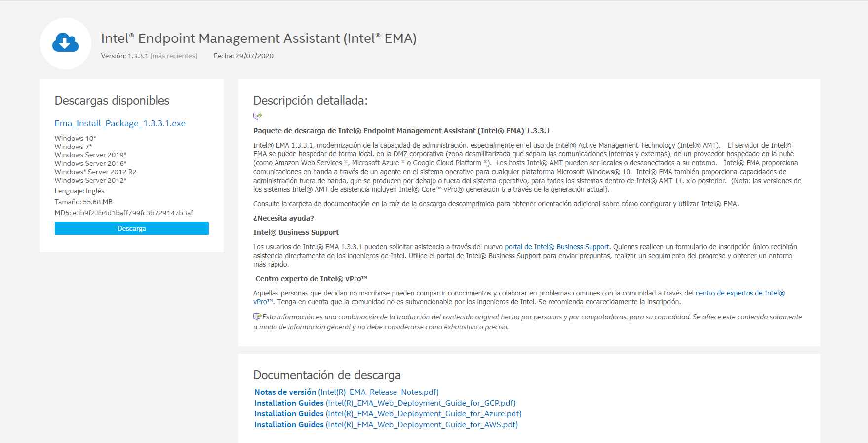Click 'Windows Server 2016*' entry
The height and width of the screenshot is (443, 868).
(91, 164)
